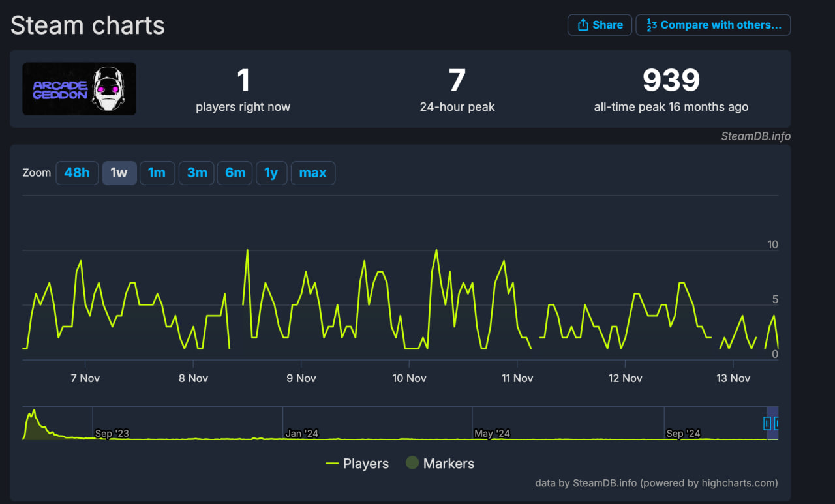
Task: Choose the 6m zoom range
Action: point(235,173)
